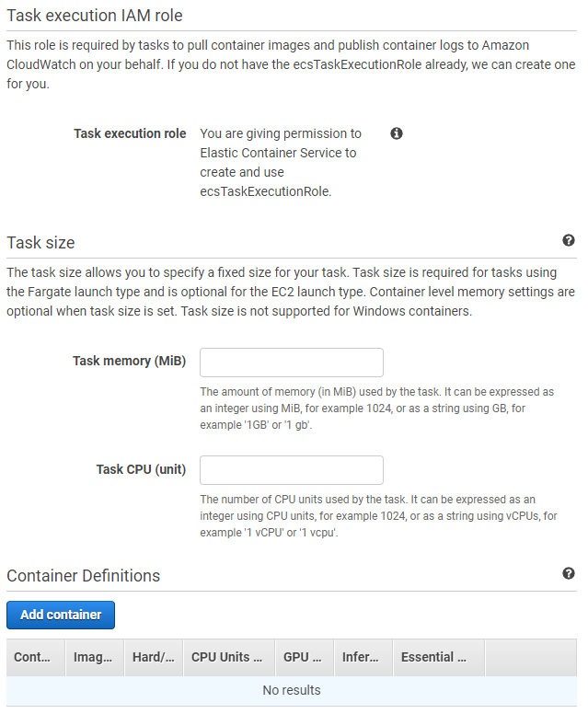Open the Task size help icon

coord(568,240)
